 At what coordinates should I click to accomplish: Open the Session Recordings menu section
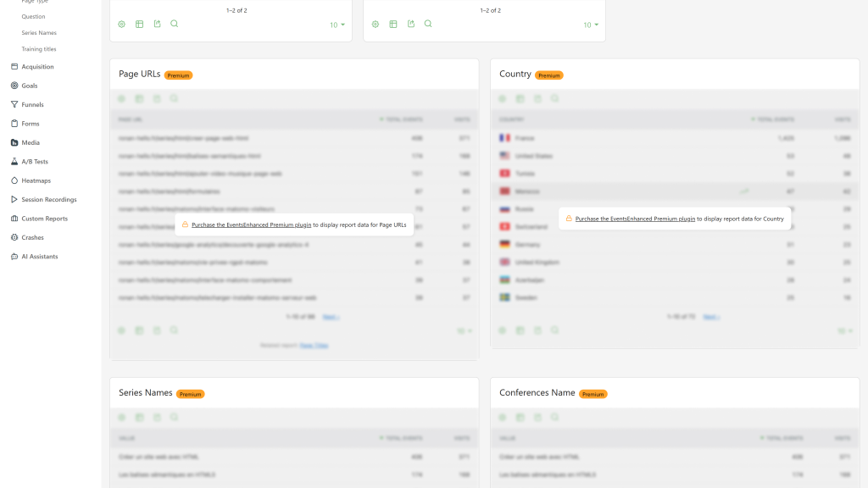[x=48, y=199]
